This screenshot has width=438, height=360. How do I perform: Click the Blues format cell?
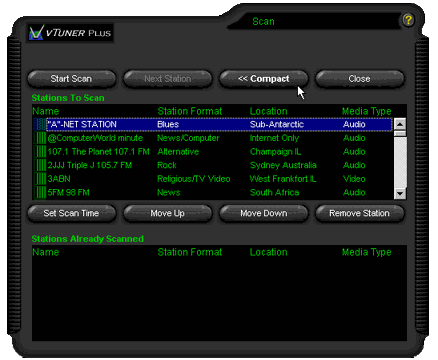[x=168, y=124]
